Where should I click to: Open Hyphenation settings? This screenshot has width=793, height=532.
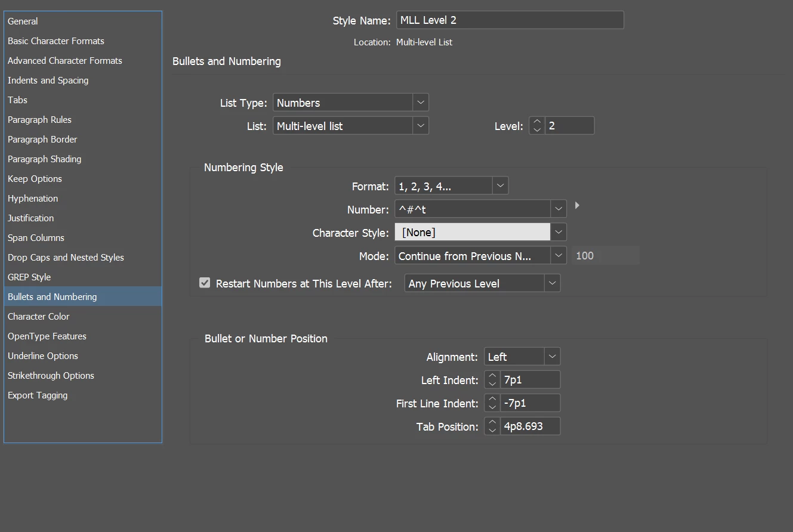[82, 198]
